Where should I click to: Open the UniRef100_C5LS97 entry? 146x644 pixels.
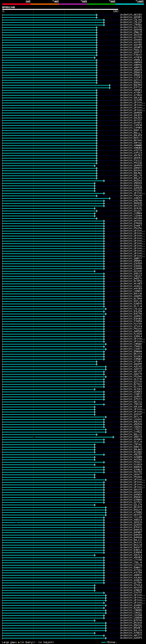tap(131, 22)
